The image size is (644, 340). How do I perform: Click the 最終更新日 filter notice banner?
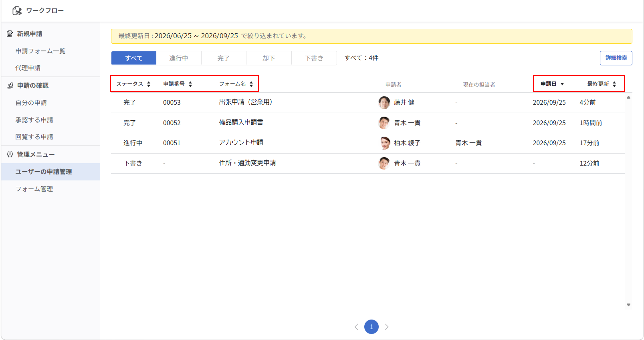coord(371,36)
